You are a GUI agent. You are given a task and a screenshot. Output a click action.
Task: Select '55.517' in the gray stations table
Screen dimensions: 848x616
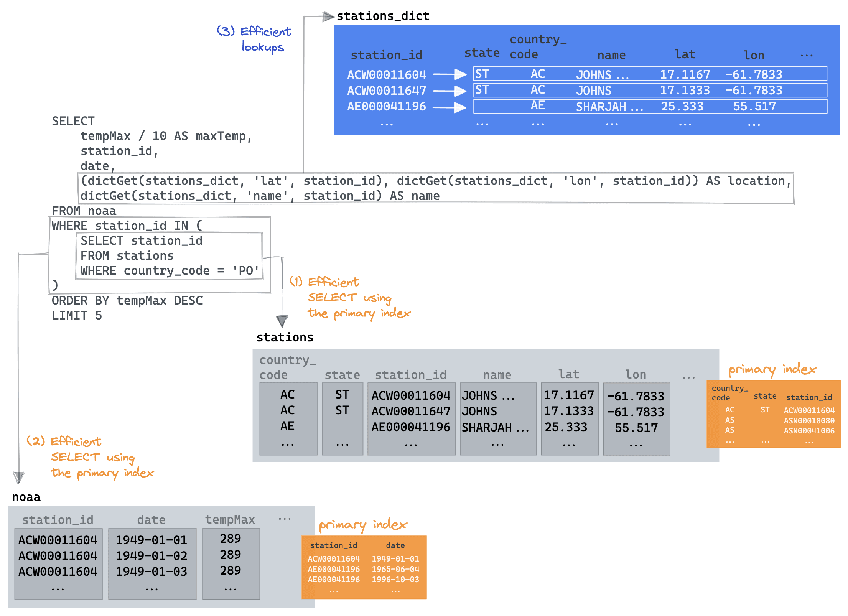click(636, 428)
